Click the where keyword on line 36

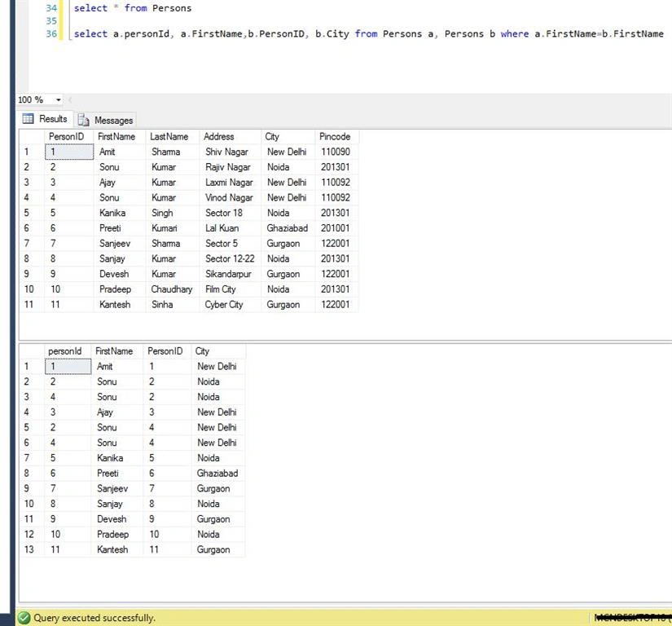tap(514, 34)
